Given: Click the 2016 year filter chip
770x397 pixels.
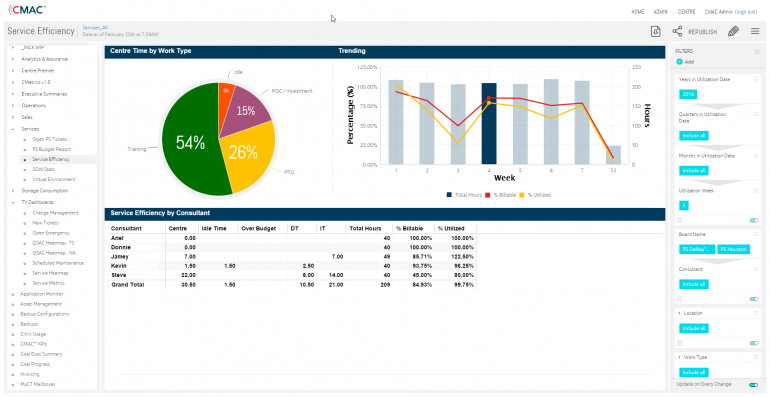Looking at the screenshot, I should (x=688, y=94).
